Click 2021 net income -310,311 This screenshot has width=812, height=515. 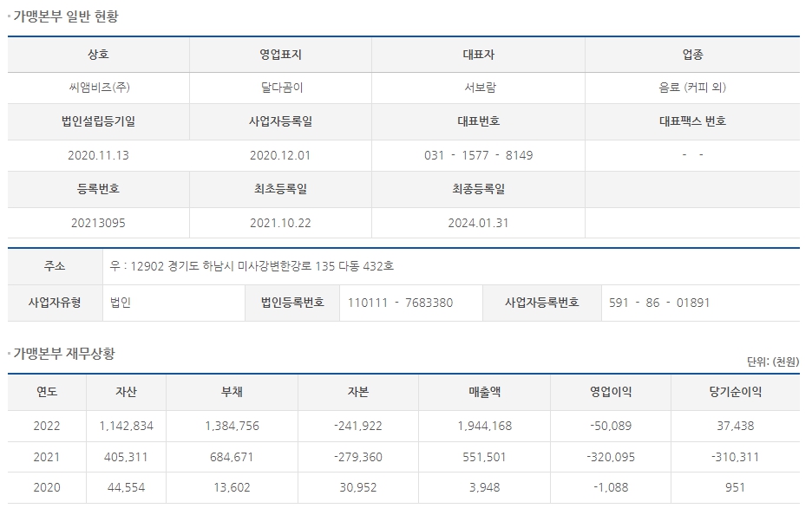(x=736, y=458)
